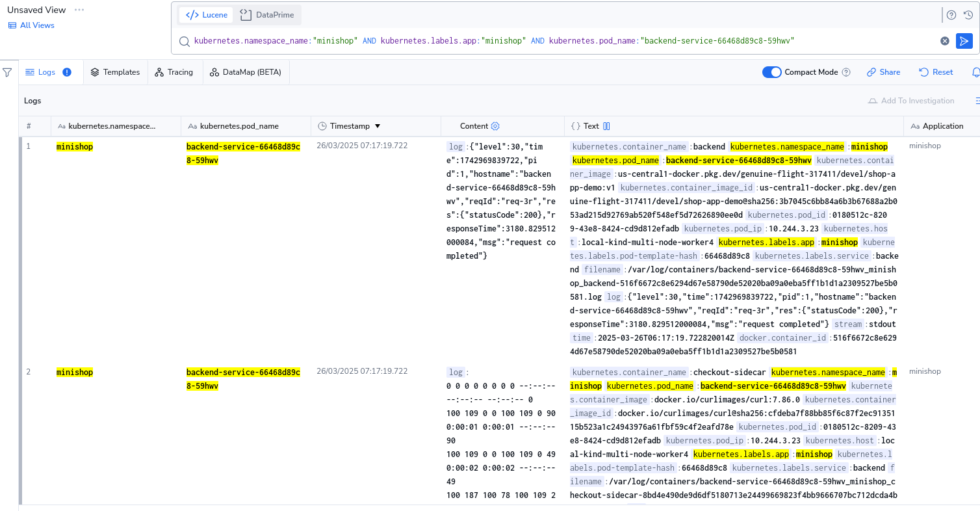980x511 pixels.
Task: Clear the Lucene query text
Action: [945, 41]
